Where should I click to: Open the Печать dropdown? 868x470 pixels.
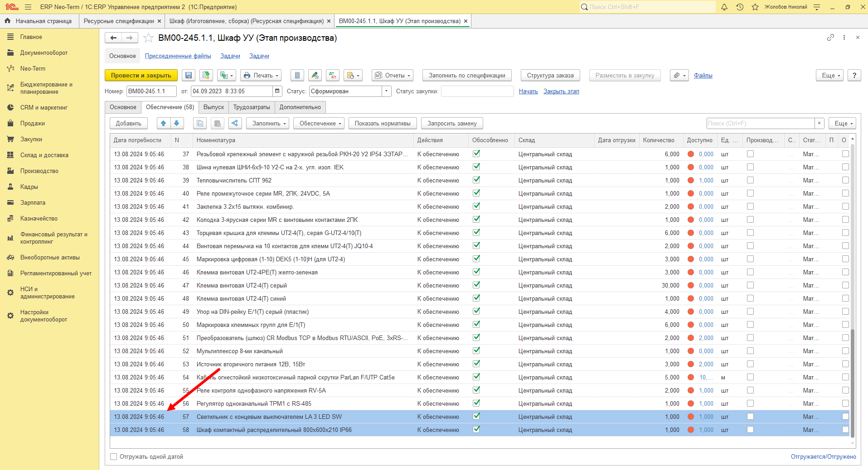(261, 76)
